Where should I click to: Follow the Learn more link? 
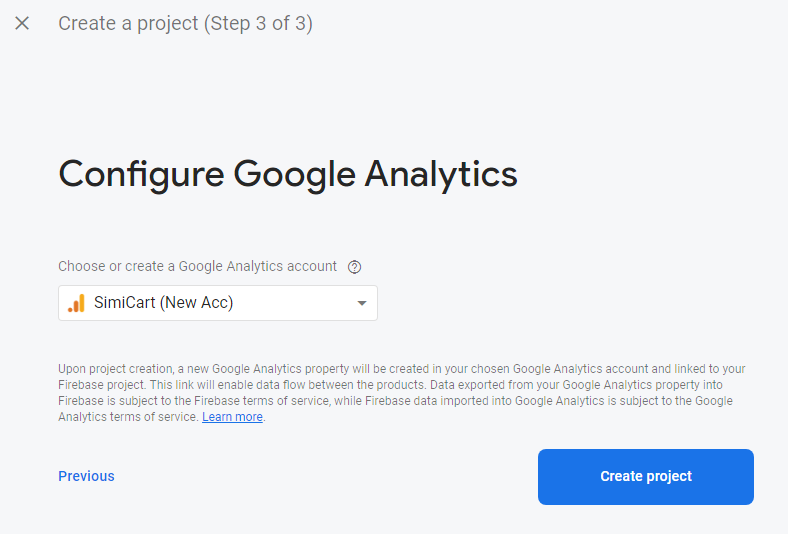232,417
